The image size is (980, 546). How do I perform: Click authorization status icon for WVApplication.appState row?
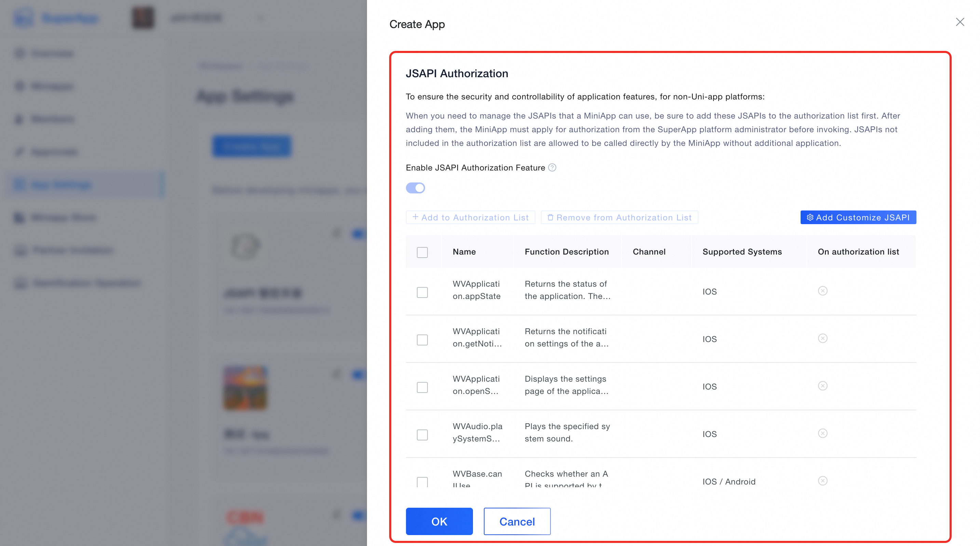(822, 291)
